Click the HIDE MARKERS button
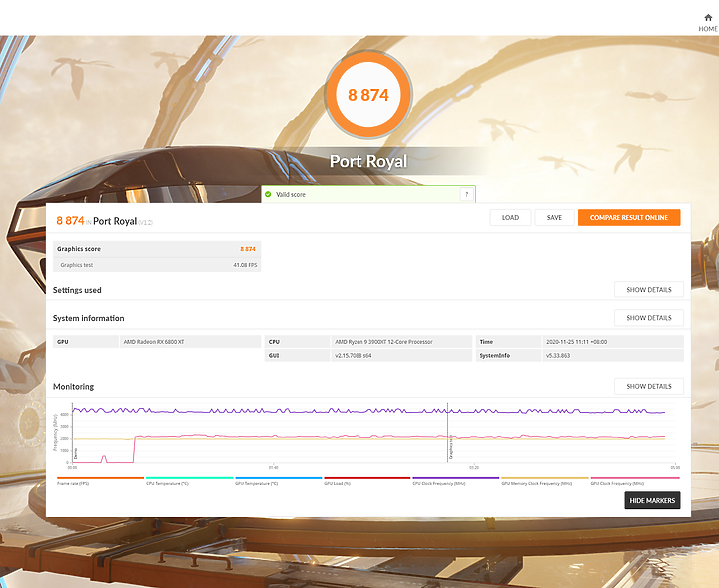The width and height of the screenshot is (719, 588). point(652,500)
